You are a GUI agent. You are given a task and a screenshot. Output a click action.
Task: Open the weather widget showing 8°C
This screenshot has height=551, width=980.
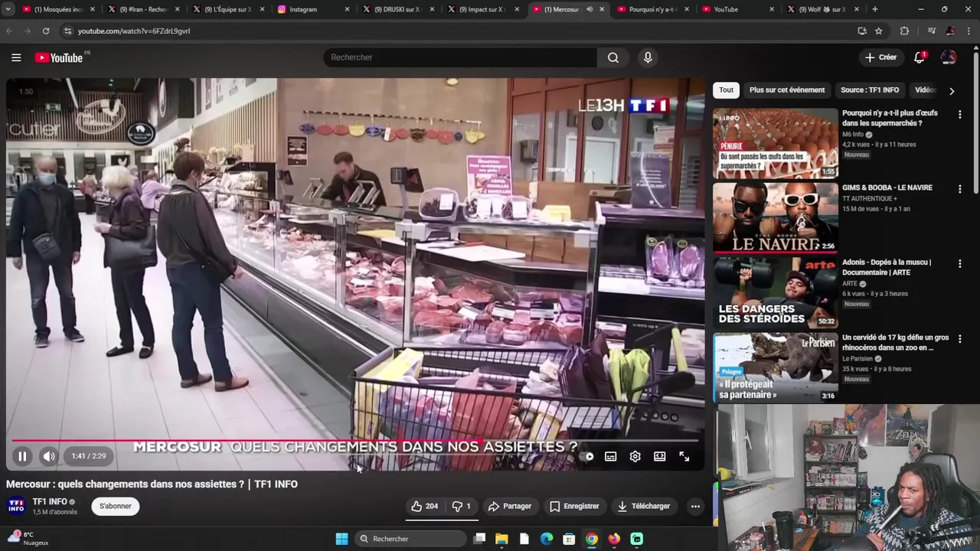click(x=28, y=538)
